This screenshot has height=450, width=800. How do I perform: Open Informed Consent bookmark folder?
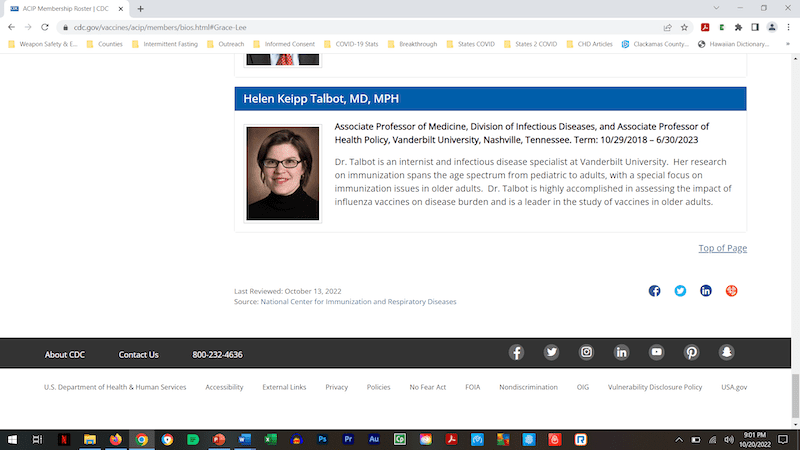point(284,44)
